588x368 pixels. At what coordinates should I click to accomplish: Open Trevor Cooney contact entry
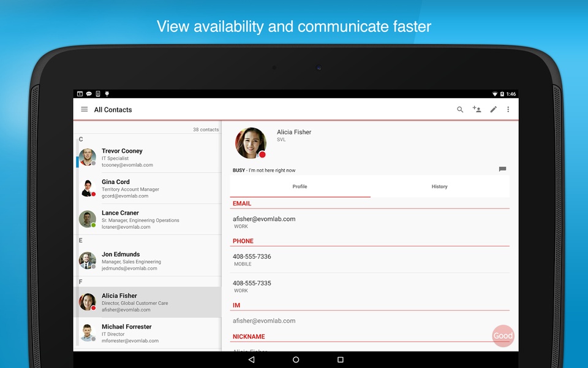pyautogui.click(x=149, y=158)
